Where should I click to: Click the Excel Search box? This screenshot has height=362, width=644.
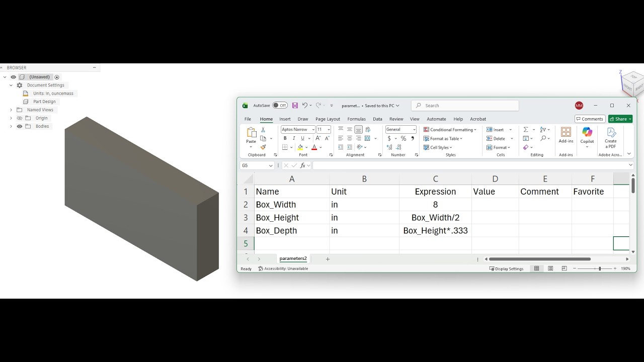coord(465,106)
